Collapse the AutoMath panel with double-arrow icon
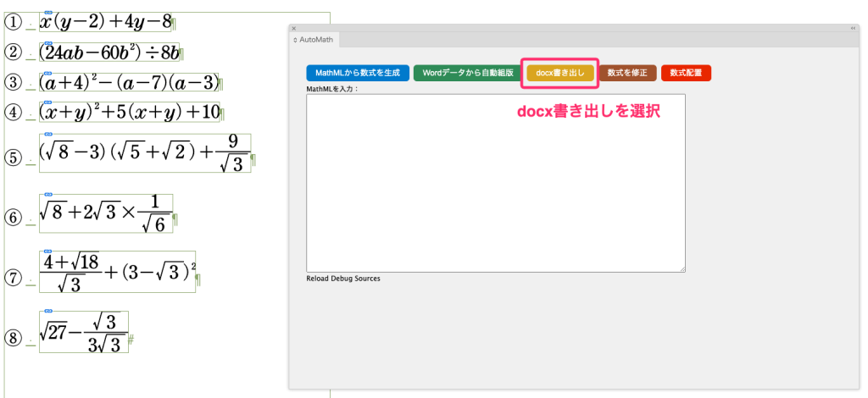868x398 pixels. pos(853,28)
